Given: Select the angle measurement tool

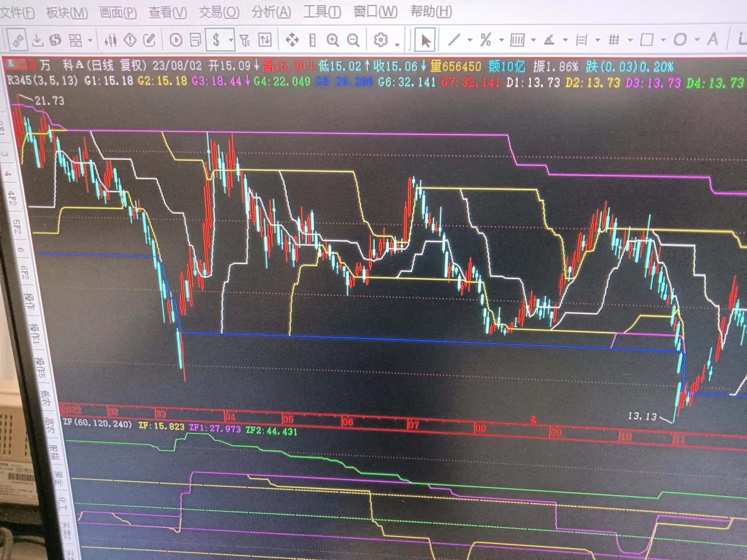Looking at the screenshot, I should pos(549,40).
